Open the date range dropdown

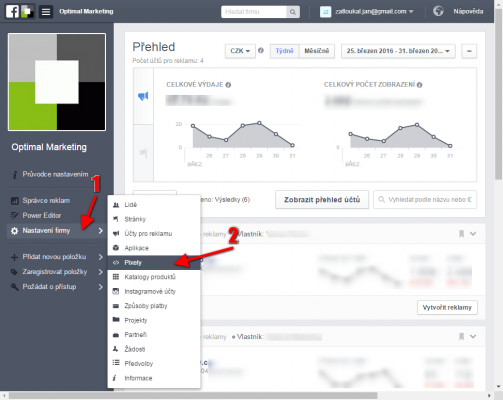click(x=398, y=51)
